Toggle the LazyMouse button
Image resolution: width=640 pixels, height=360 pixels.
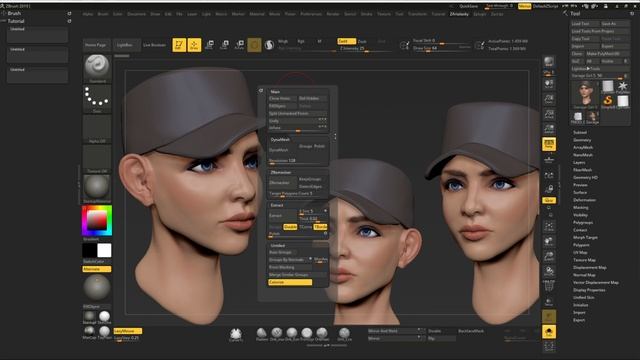pos(128,331)
